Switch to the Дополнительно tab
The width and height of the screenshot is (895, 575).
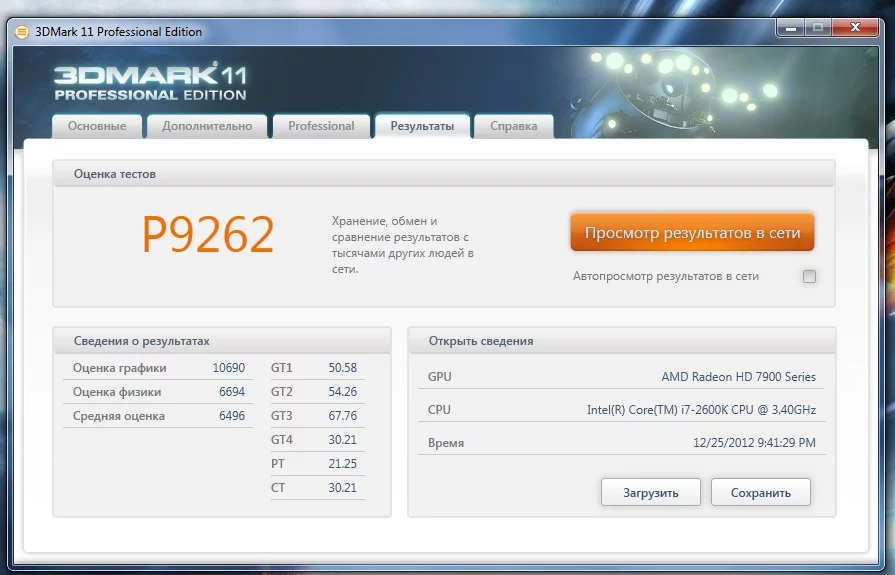pyautogui.click(x=207, y=126)
